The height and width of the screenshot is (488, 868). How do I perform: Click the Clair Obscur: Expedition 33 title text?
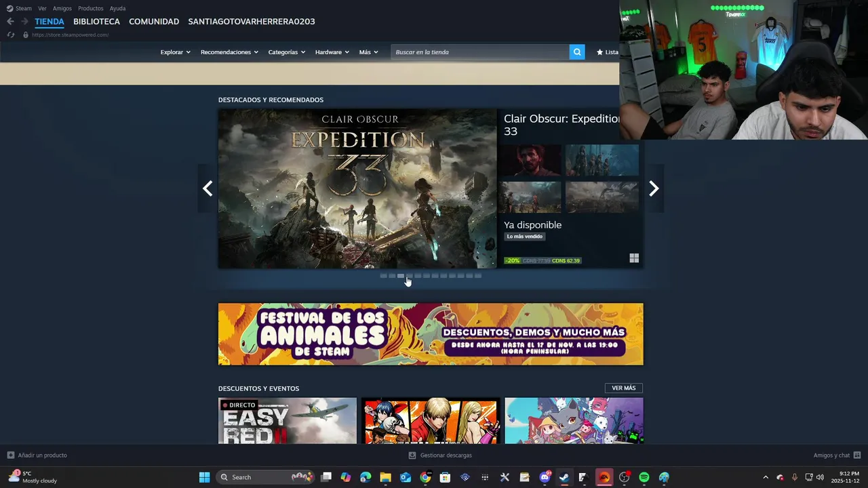(x=561, y=125)
